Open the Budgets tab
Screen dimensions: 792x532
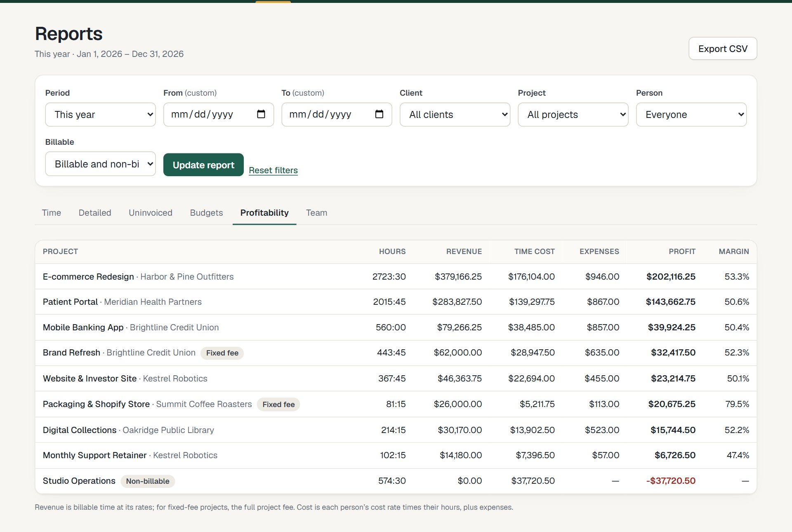coord(206,213)
